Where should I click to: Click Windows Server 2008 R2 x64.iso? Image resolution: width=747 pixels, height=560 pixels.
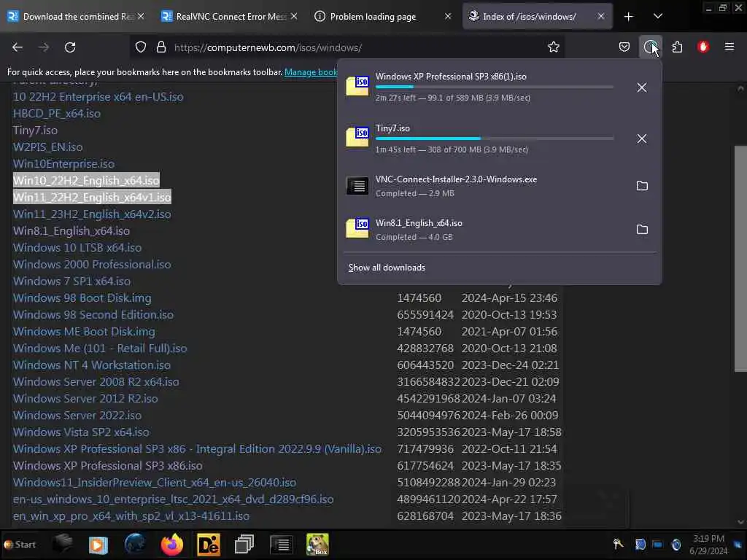click(x=96, y=382)
